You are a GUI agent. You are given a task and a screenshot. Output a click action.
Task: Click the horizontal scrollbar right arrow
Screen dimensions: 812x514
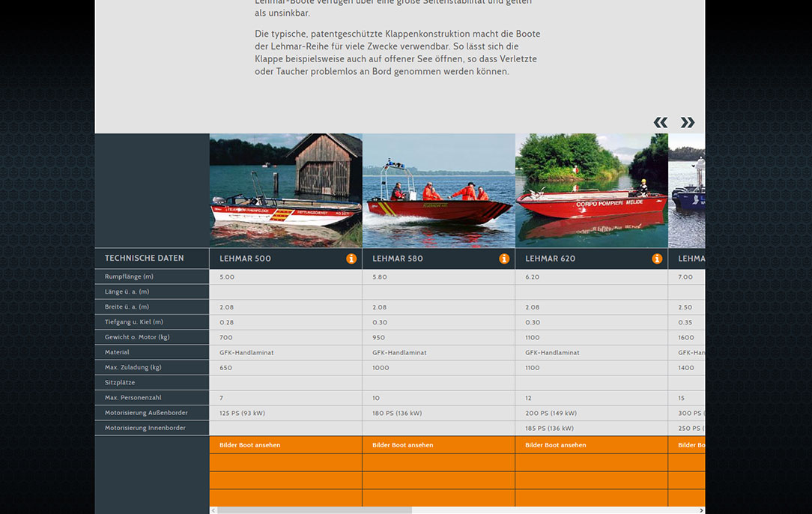[x=701, y=510]
